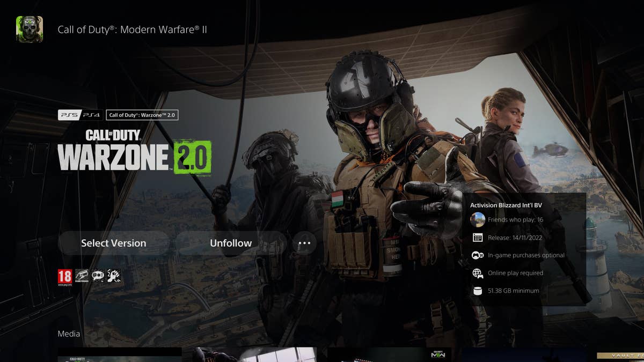Click the calendar icon beside the release date
This screenshot has width=644, height=362.
tap(478, 237)
